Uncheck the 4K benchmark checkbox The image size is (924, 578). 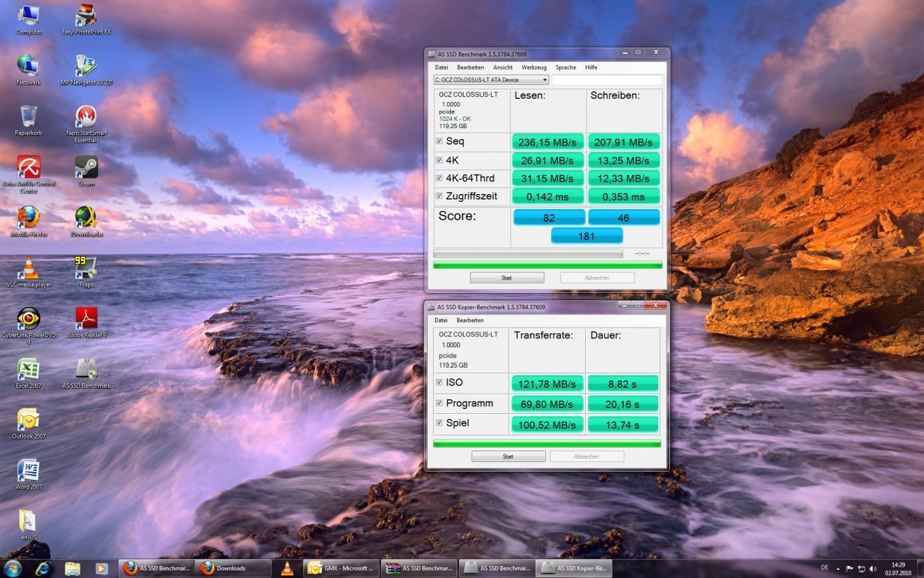[439, 160]
